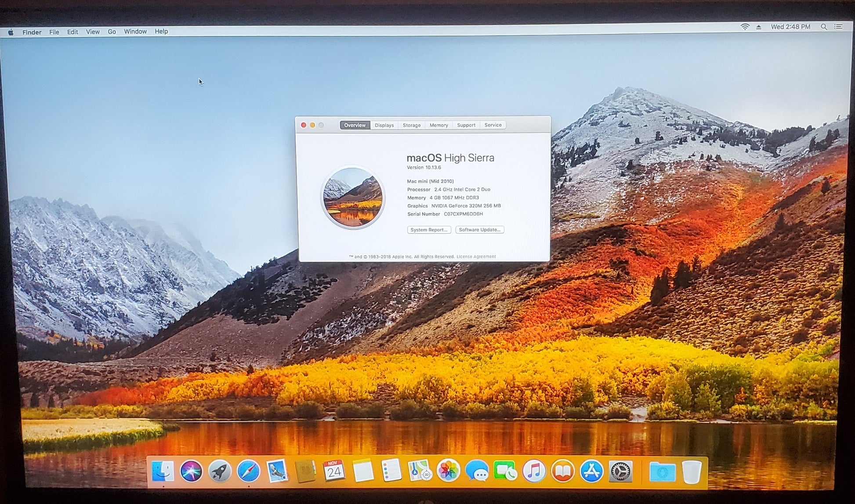Open Notes app in Dock
The image size is (855, 504).
click(x=362, y=471)
